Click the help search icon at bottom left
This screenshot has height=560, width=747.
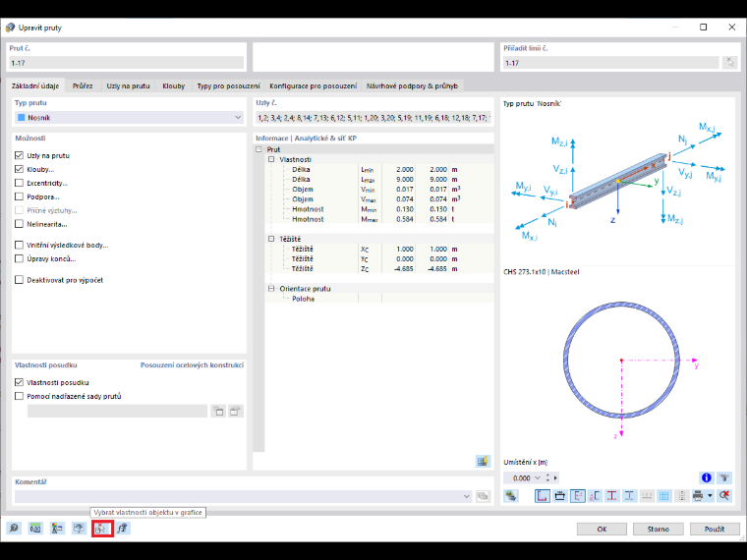[x=14, y=529]
